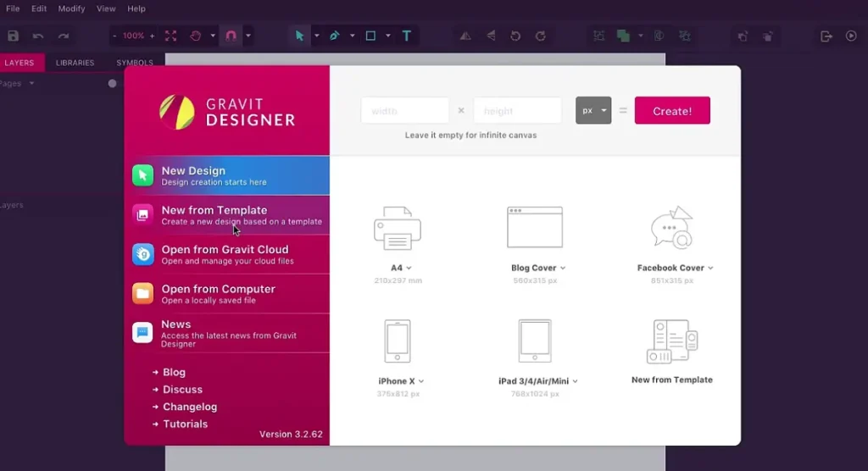The width and height of the screenshot is (868, 471).
Task: Expand the Pages dropdown arrow
Action: pos(31,84)
